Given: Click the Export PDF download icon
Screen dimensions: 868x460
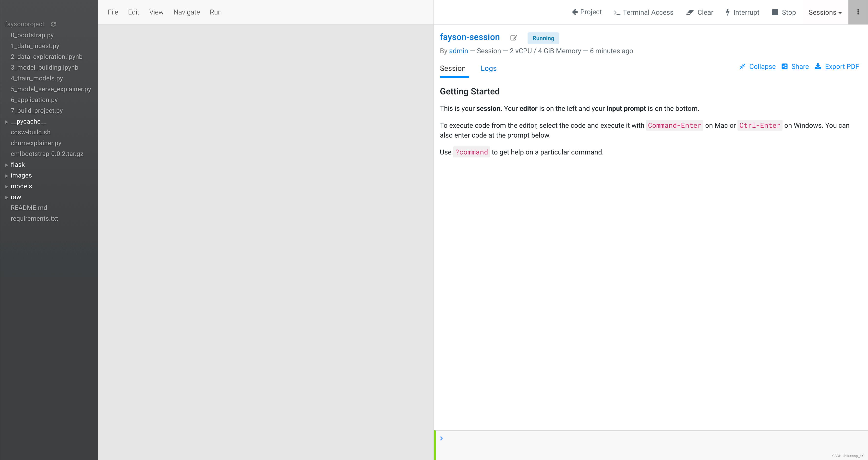Looking at the screenshot, I should coord(818,66).
